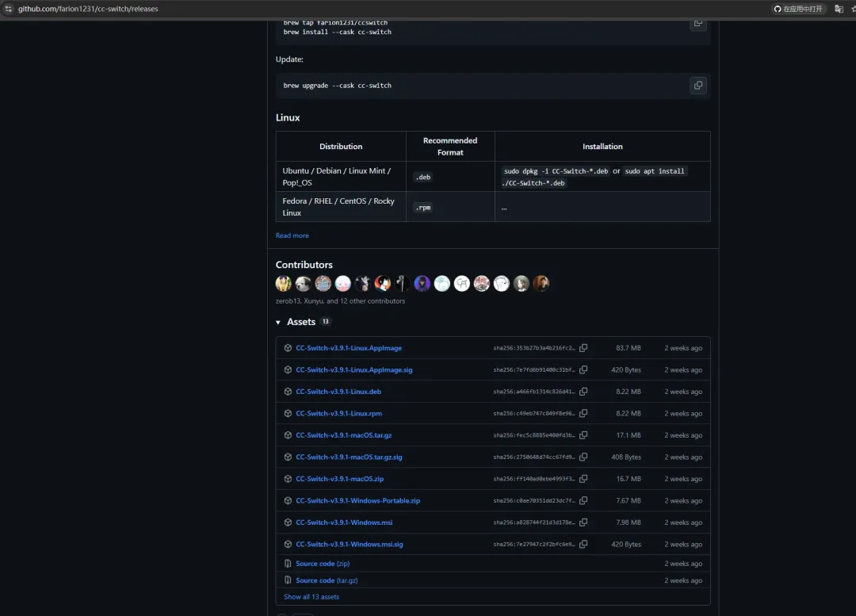856x616 pixels.
Task: Click the browser translate page icon
Action: 839,9
